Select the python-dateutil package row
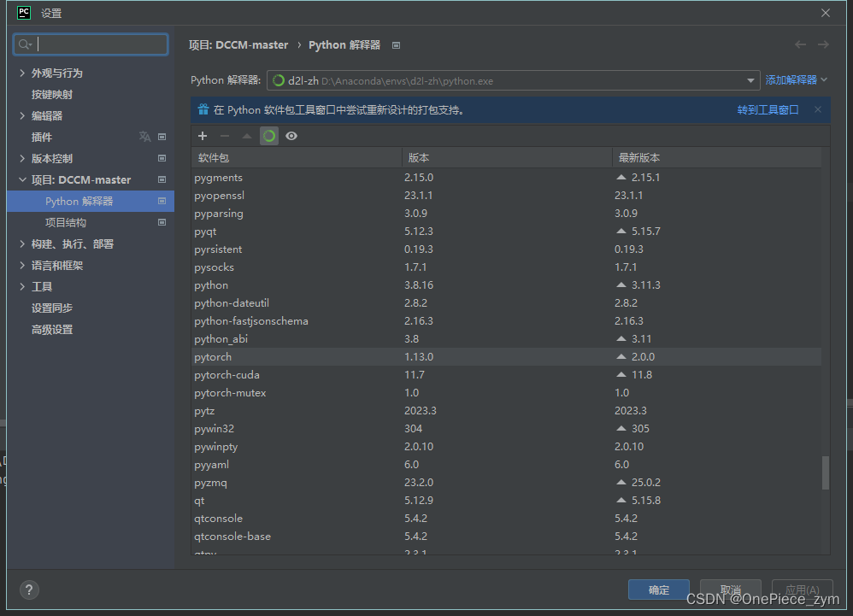 point(507,302)
